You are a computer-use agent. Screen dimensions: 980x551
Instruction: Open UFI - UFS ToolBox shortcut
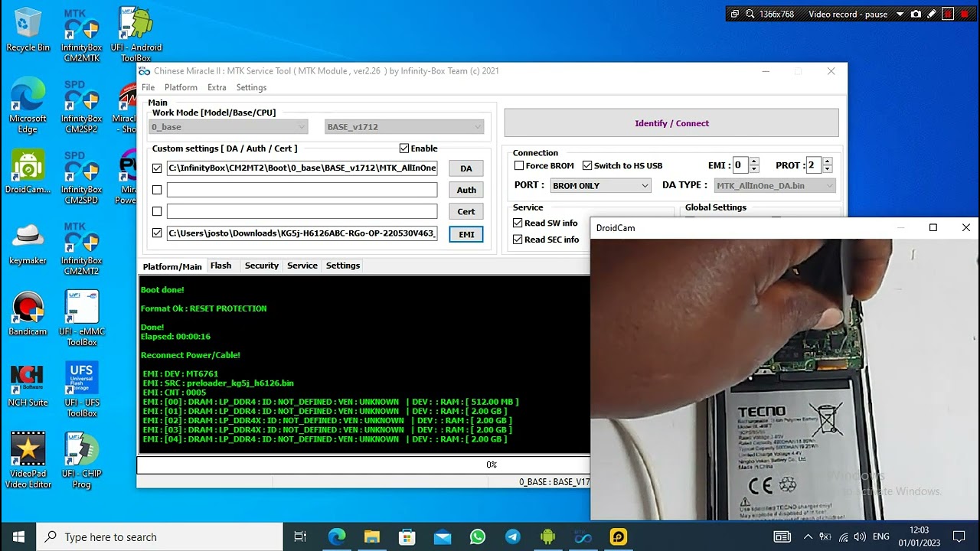tap(81, 390)
